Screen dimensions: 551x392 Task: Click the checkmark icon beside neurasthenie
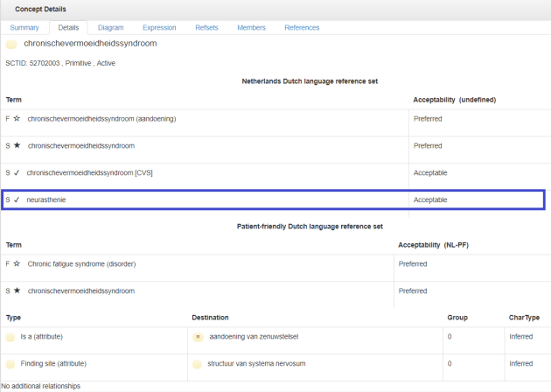pyautogui.click(x=17, y=200)
